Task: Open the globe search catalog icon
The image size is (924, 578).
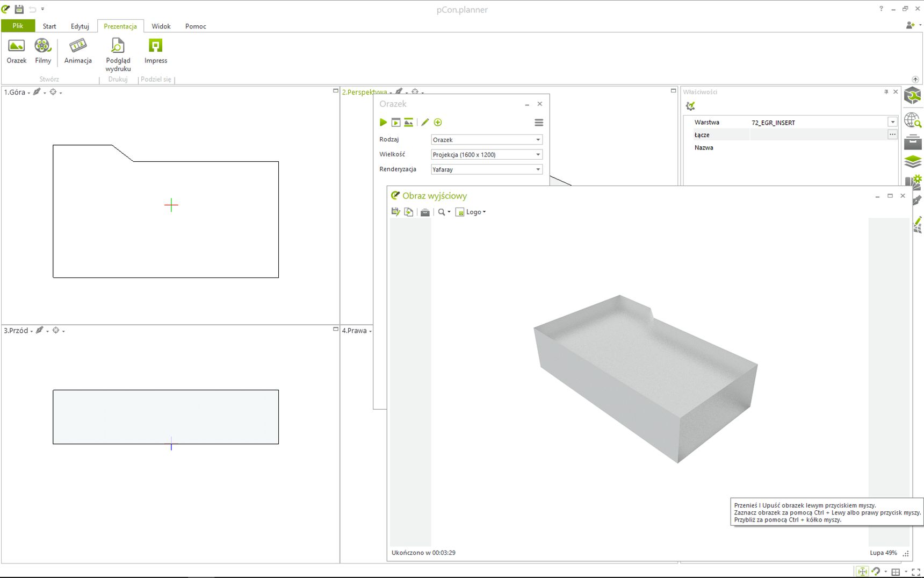Action: coord(913,119)
